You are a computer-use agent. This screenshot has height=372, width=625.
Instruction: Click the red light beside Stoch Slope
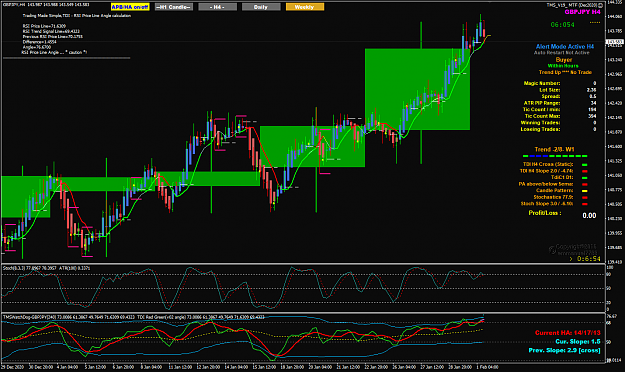tap(585, 204)
